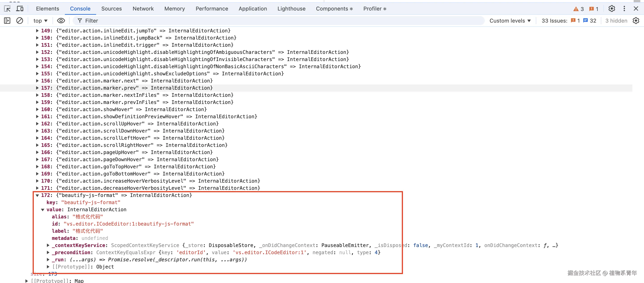644x283 pixels.
Task: Expand the _contextKeyService property
Action: coord(48,245)
